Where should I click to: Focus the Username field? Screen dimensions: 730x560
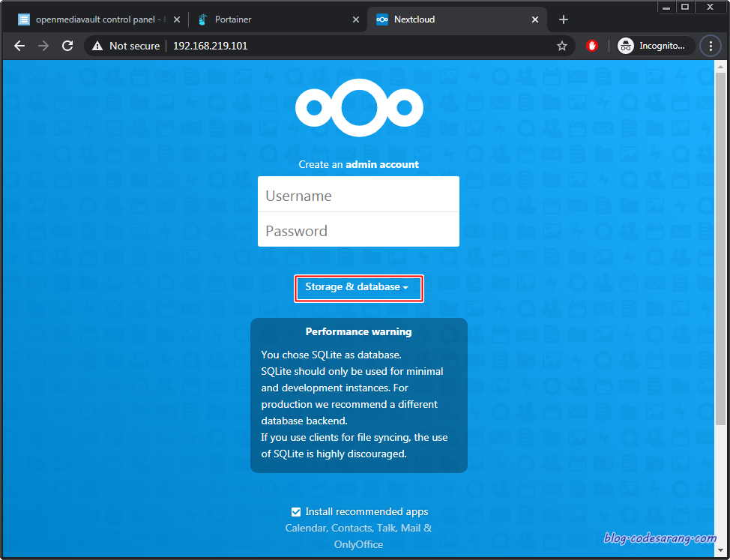click(358, 195)
